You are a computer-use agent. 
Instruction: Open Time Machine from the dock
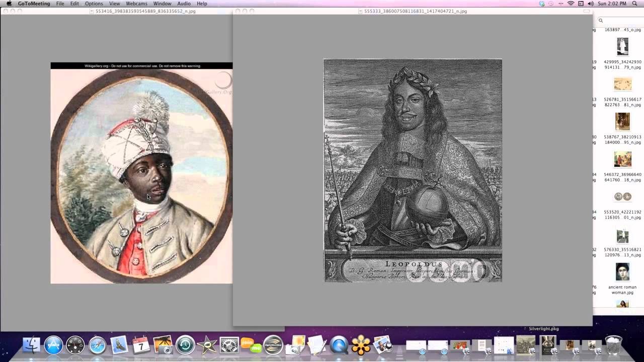(185, 345)
